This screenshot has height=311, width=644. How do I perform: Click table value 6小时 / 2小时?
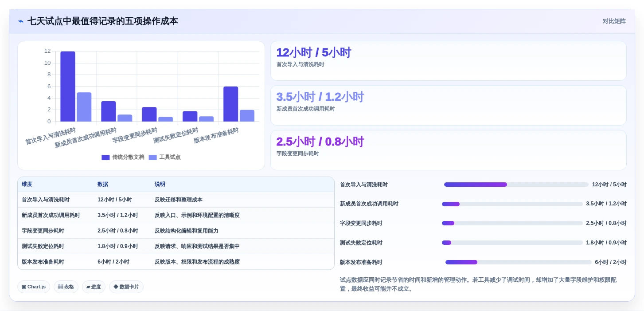[113, 262]
